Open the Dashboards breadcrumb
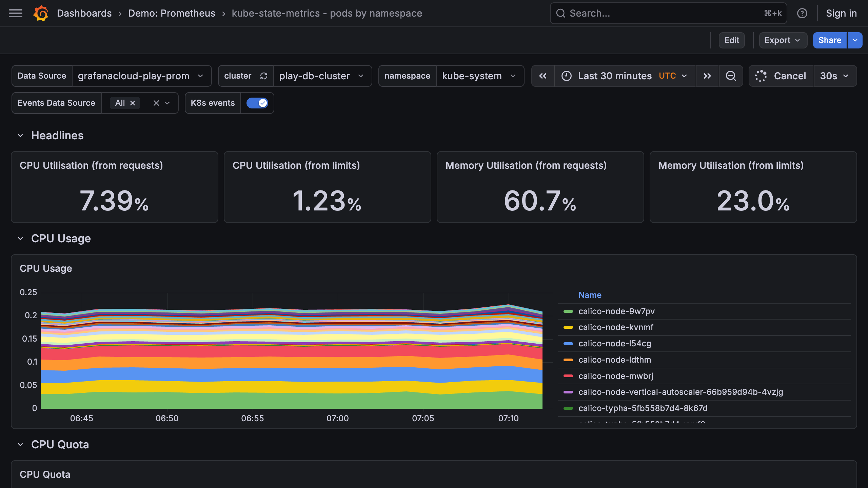The width and height of the screenshot is (868, 488). tap(84, 13)
